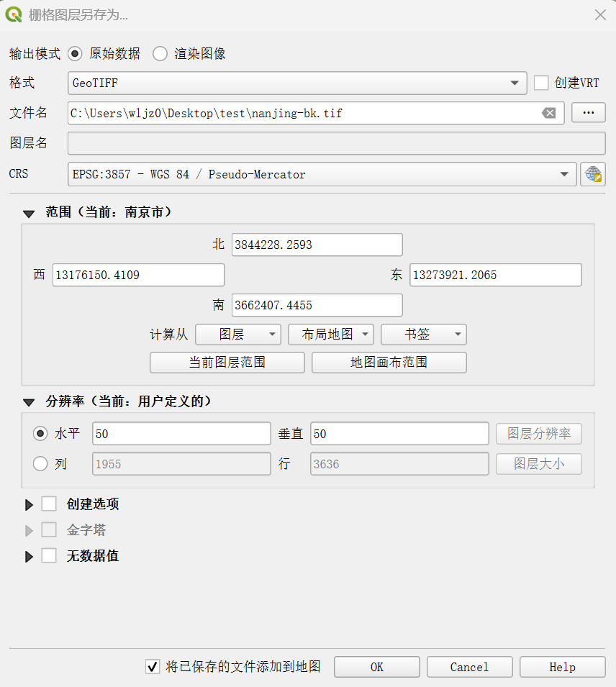Click into the 北 extent field
616x687 pixels.
point(317,245)
